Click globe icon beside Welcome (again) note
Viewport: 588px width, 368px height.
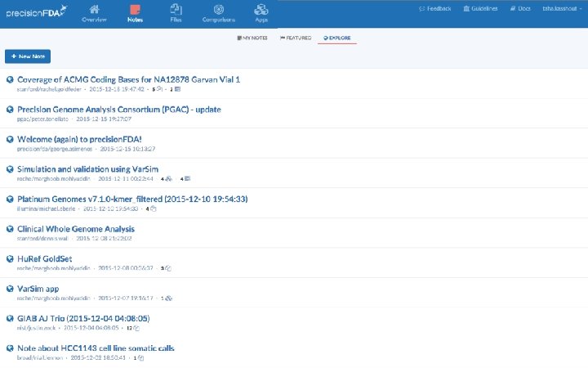(x=10, y=139)
